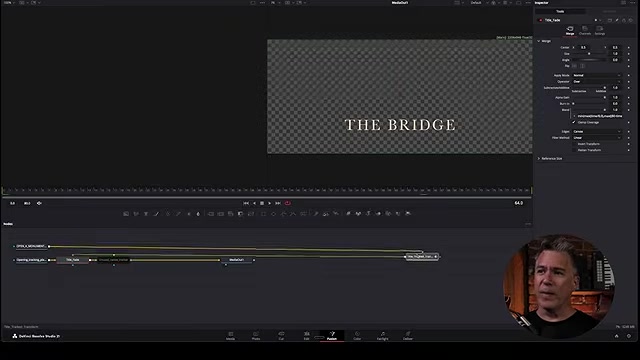Image resolution: width=640 pixels, height=360 pixels.
Task: Click the Paint tool icon in toolbar
Action: pyautogui.click(x=156, y=213)
